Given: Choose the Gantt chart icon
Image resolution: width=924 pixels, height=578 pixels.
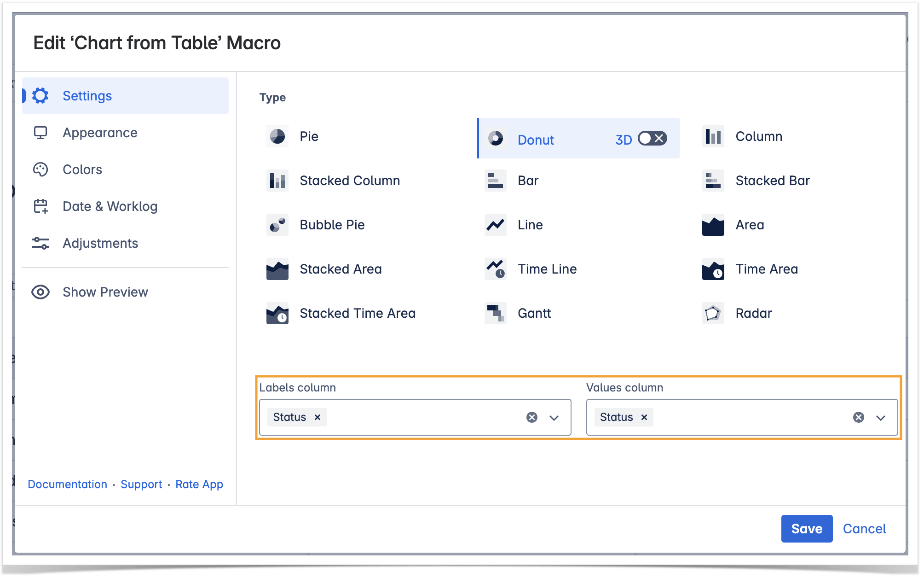Looking at the screenshot, I should tap(495, 313).
